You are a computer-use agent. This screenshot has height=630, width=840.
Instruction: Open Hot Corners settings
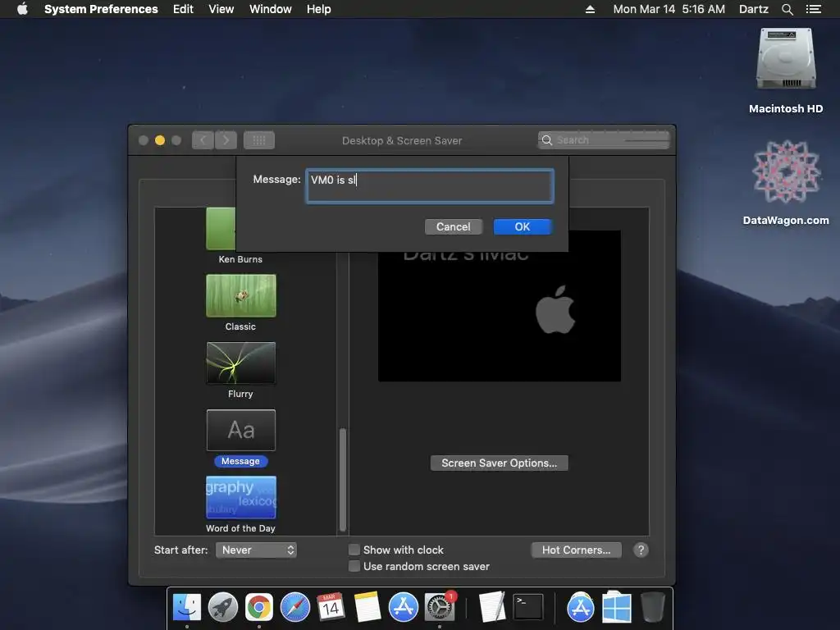coord(576,550)
